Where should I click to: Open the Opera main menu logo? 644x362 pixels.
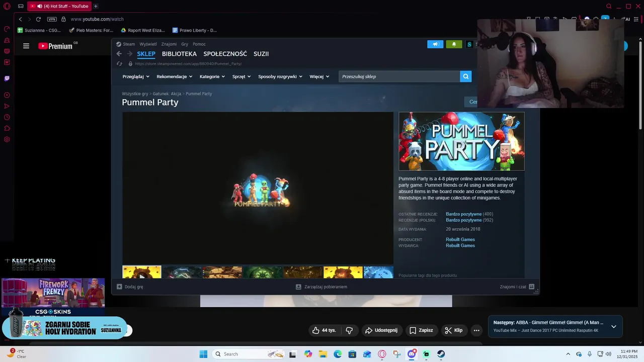pyautogui.click(x=7, y=7)
